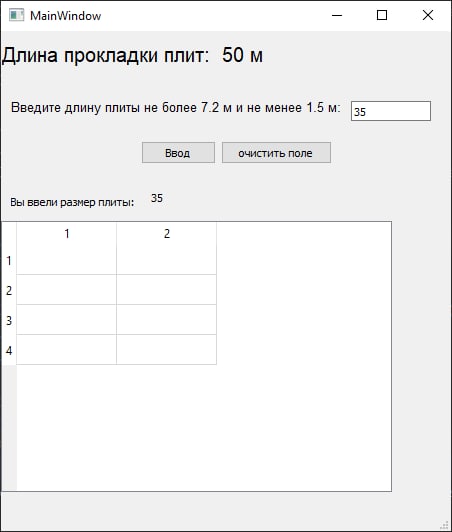
Task: Click cell in row 4, column 2
Action: click(x=167, y=349)
